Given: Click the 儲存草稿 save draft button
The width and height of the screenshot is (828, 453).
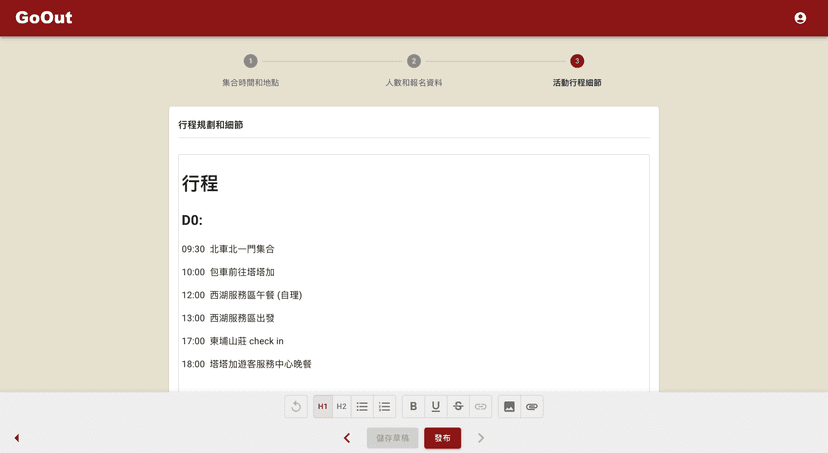Looking at the screenshot, I should tap(392, 438).
